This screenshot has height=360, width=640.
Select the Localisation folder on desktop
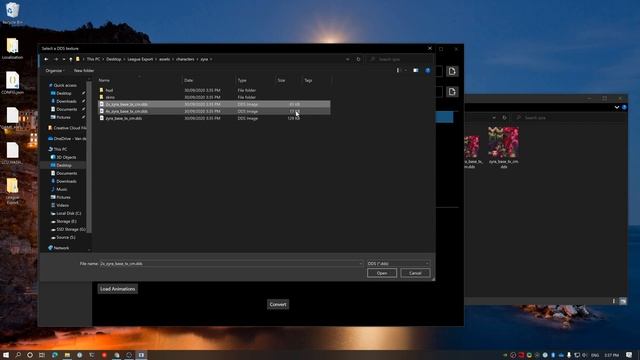coord(13,48)
